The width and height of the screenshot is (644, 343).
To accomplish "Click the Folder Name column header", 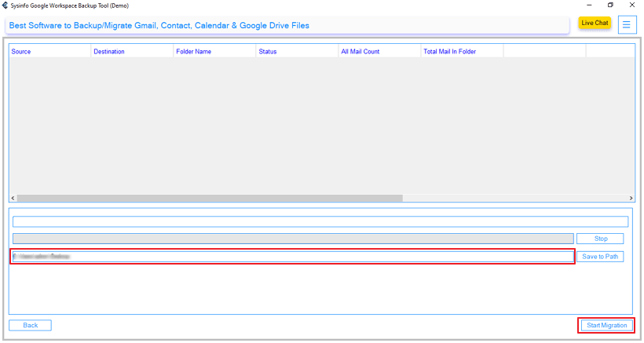I will click(x=214, y=52).
